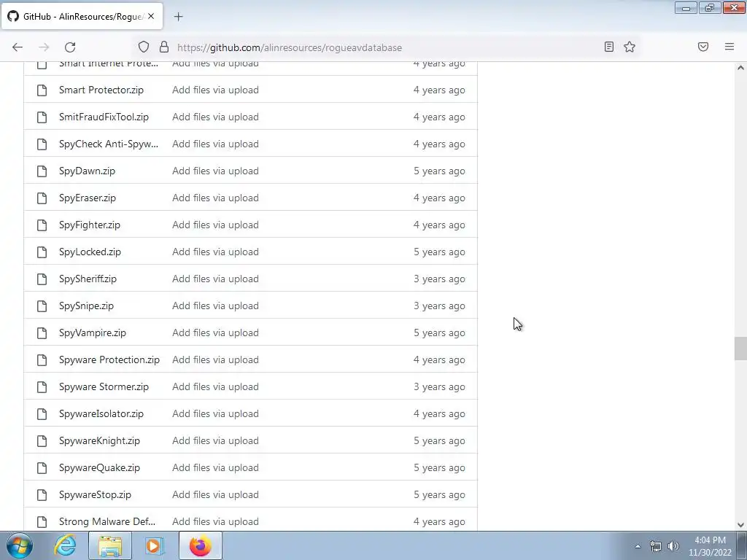747x560 pixels.
Task: Open SpySnipe.zip file link
Action: 86,306
